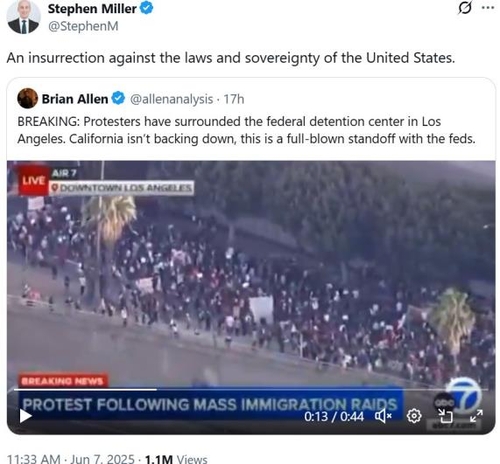This screenshot has height=464, width=500.
Task: Open video settings gear icon
Action: point(414,416)
